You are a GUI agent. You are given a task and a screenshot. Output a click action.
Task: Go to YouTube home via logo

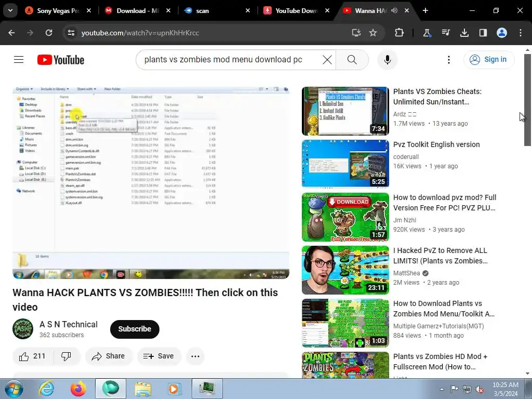click(x=61, y=60)
